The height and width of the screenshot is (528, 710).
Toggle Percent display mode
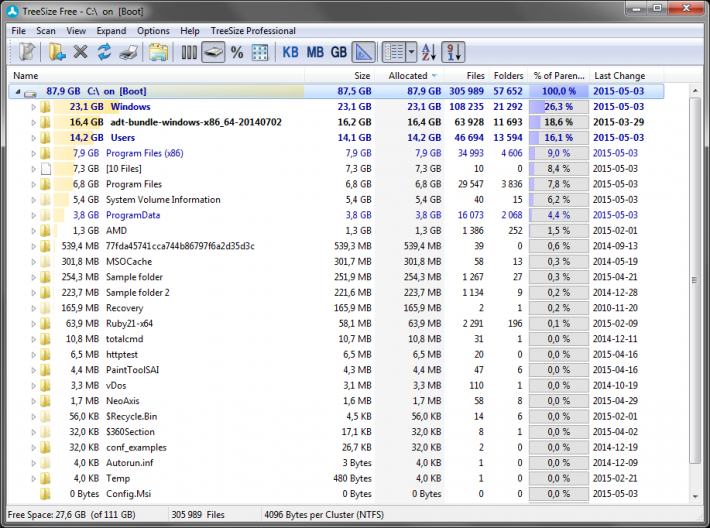click(x=237, y=52)
